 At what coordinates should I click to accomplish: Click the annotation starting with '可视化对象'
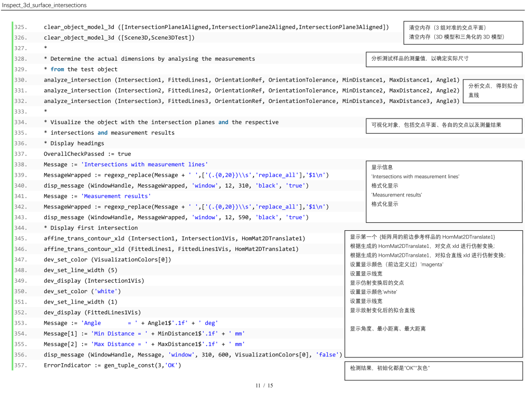tap(444, 125)
